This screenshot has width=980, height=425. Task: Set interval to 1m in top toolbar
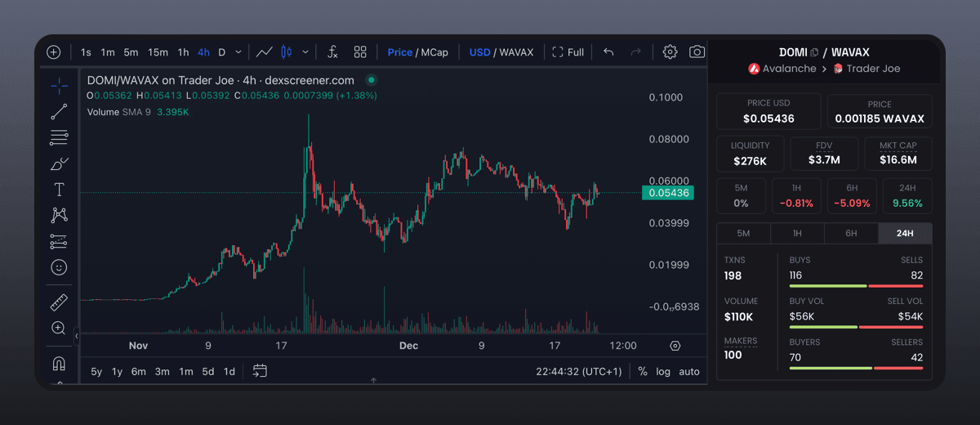tap(108, 52)
